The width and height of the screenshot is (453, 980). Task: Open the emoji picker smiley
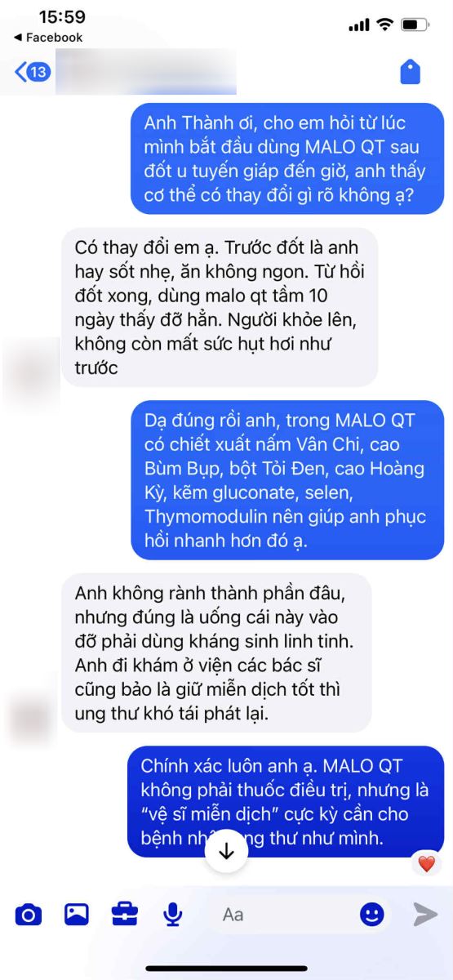click(372, 914)
